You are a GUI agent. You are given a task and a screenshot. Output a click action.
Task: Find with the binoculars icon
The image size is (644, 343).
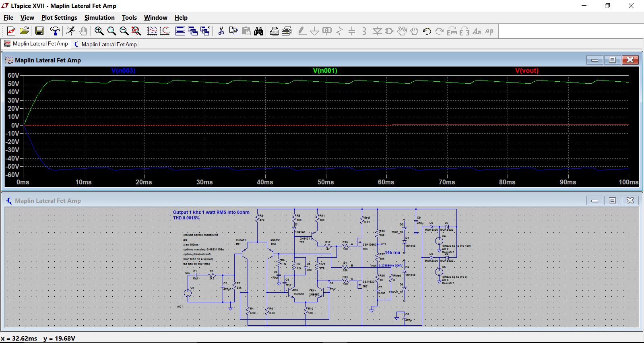259,31
